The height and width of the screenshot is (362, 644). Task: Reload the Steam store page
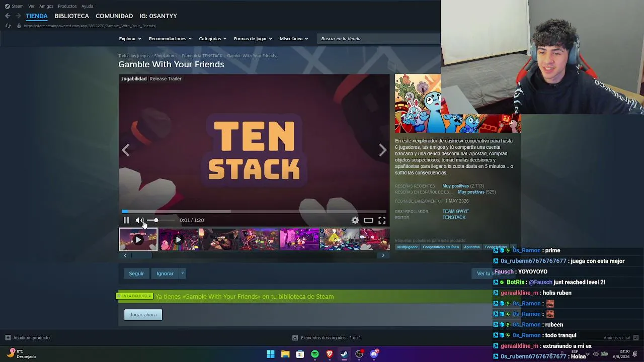pos(8,26)
